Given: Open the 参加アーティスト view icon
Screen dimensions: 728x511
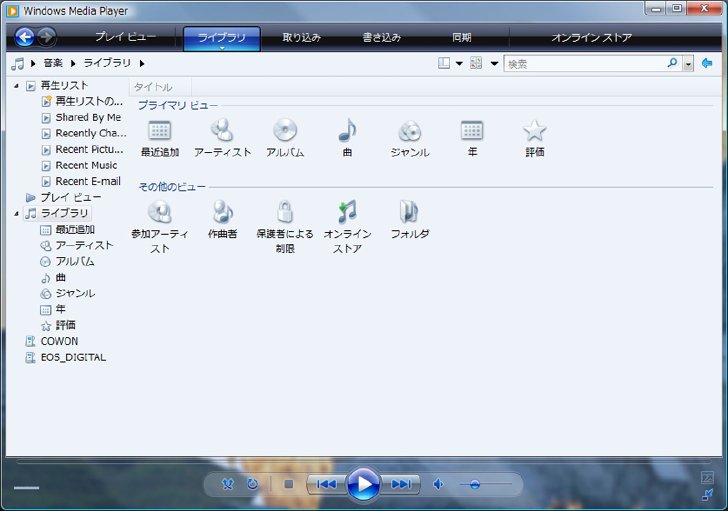Looking at the screenshot, I should coord(160,212).
